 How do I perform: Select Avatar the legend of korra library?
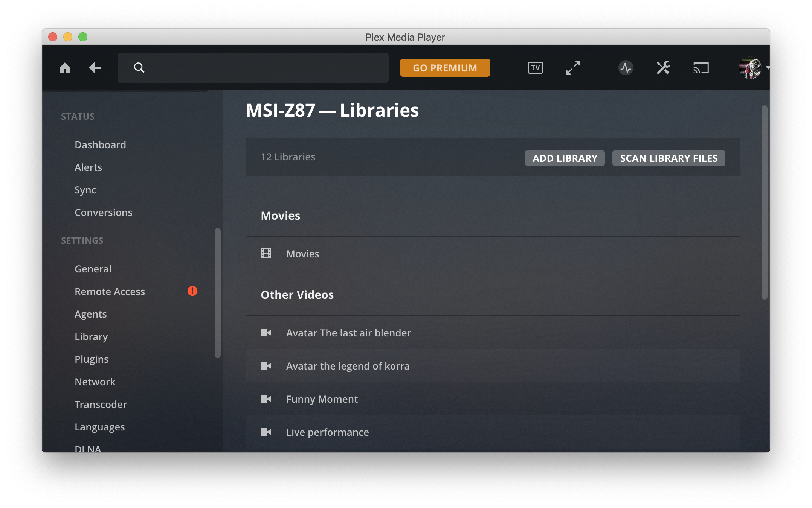[x=493, y=366]
